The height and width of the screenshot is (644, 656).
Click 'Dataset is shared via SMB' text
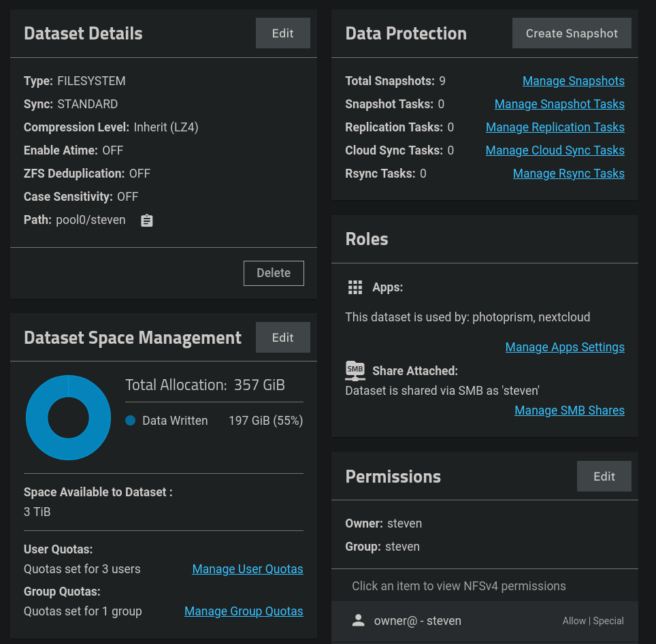coord(442,391)
